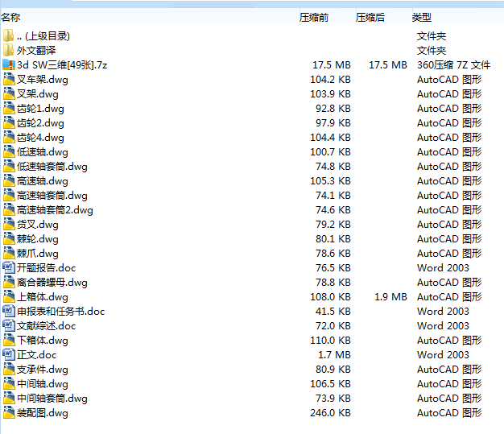The image size is (504, 434).
Task: Click the file icon of 棘轮.dwg
Action: pos(9,238)
